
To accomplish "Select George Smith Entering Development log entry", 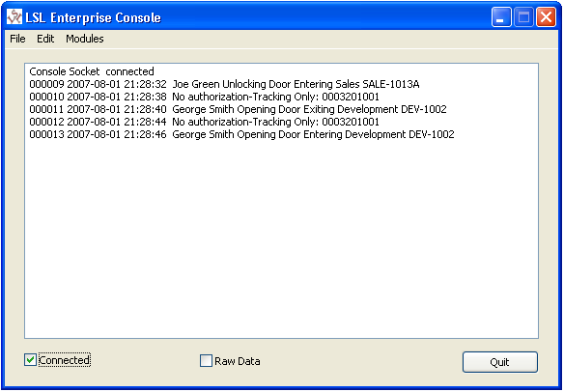I will (241, 134).
